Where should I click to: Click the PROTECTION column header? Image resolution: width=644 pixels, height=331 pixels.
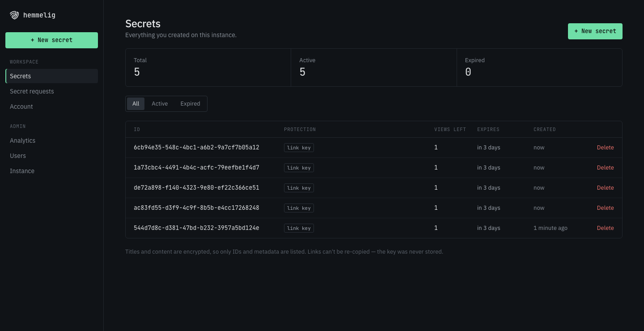coord(300,130)
